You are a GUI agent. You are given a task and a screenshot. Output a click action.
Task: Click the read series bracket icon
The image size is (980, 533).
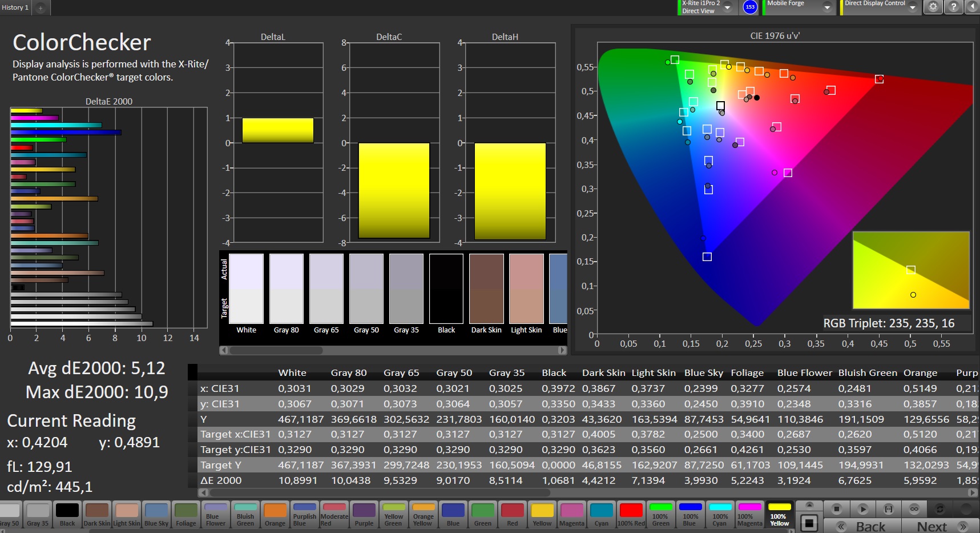point(889,508)
